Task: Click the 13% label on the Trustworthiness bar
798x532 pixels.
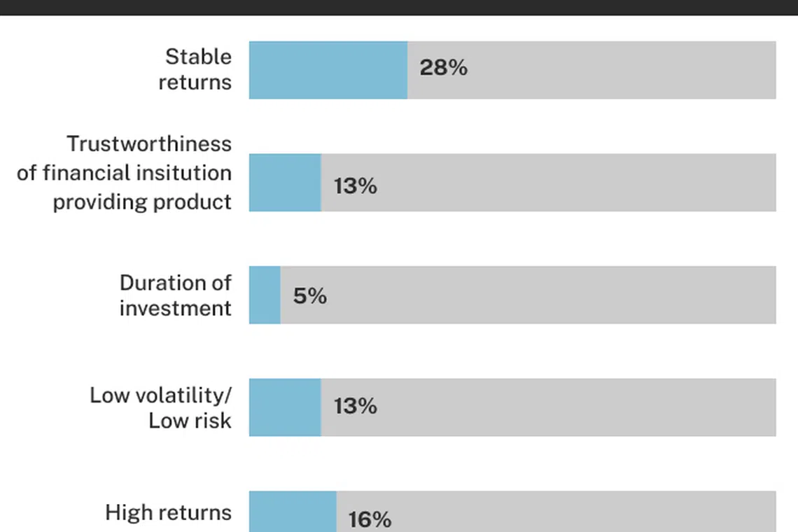Action: point(355,186)
